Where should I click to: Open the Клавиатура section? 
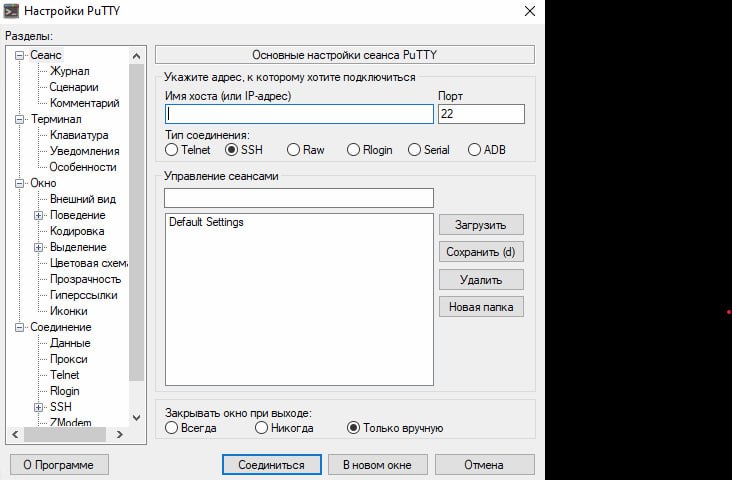79,135
